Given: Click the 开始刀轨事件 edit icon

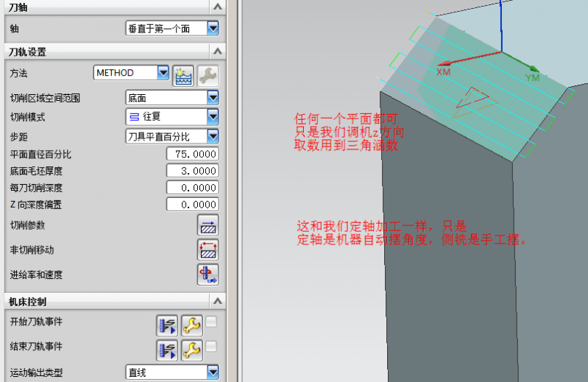Looking at the screenshot, I should click(x=167, y=325).
